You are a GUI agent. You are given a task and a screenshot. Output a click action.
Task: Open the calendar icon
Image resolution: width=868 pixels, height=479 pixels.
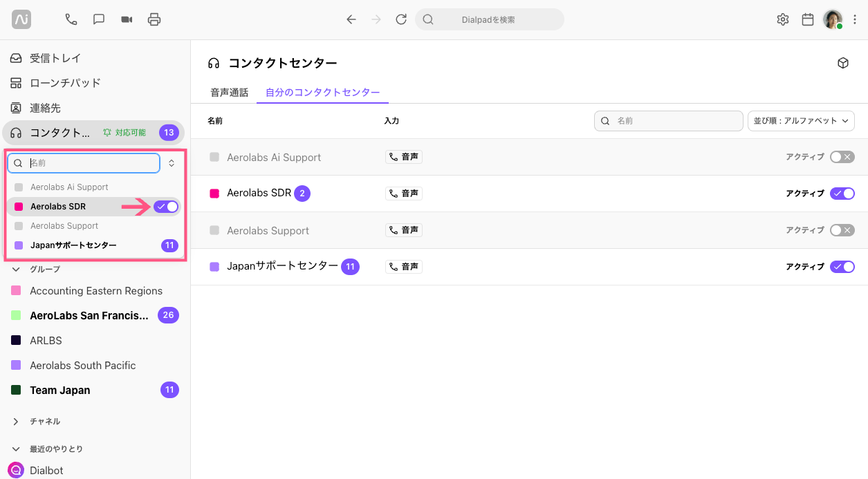click(808, 19)
